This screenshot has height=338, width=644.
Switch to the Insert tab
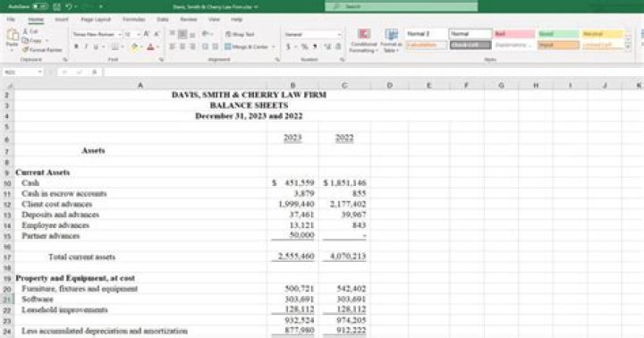[x=62, y=20]
